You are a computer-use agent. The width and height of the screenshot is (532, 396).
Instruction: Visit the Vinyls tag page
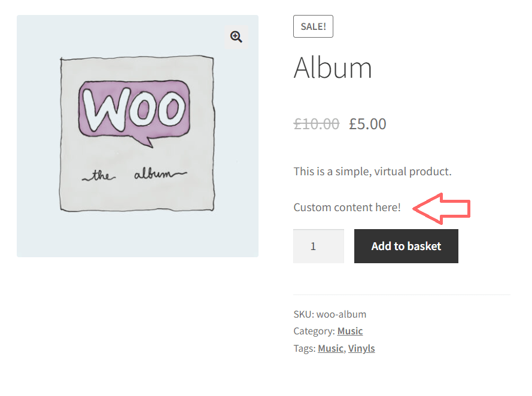pos(361,348)
